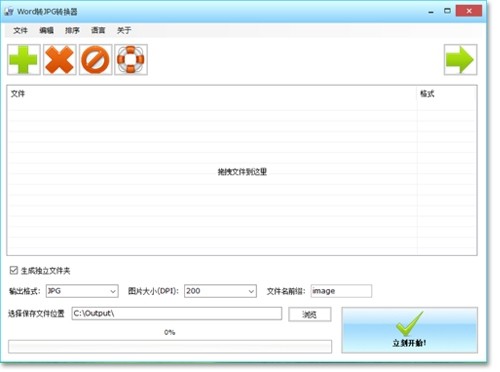Toggle the 生成独立文件夹 checkbox
Viewport: 500px width, 372px height.
point(14,270)
